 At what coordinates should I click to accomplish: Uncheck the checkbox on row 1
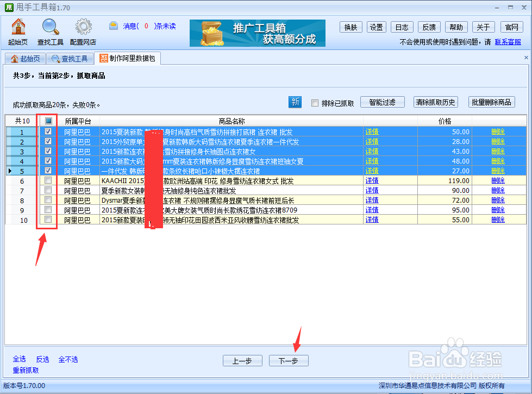point(47,132)
